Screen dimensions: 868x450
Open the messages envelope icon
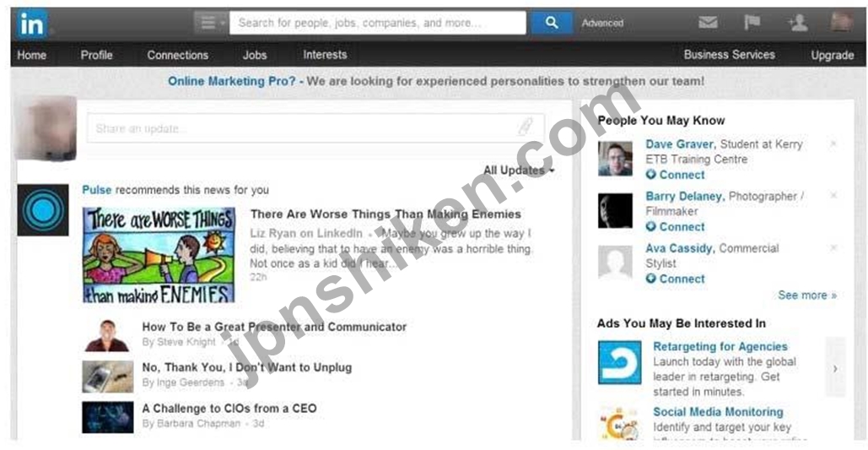pos(708,23)
